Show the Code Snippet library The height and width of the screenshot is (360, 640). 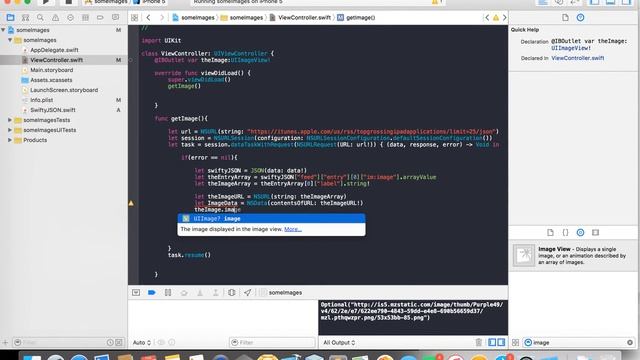click(x=565, y=232)
